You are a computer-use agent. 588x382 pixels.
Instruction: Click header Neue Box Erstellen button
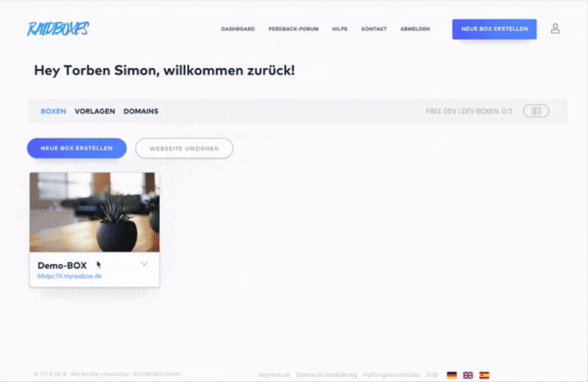494,29
